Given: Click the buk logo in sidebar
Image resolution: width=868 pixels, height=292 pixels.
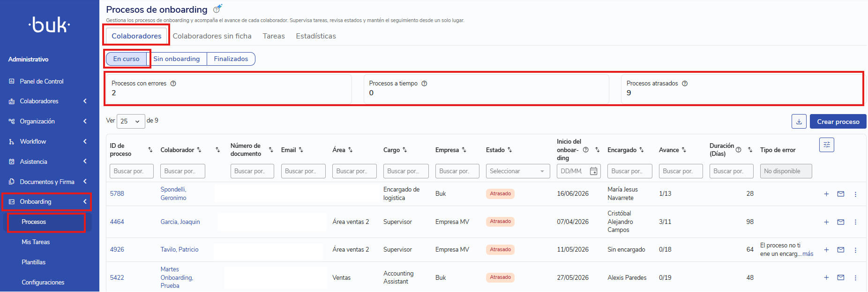Looking at the screenshot, I should point(49,24).
